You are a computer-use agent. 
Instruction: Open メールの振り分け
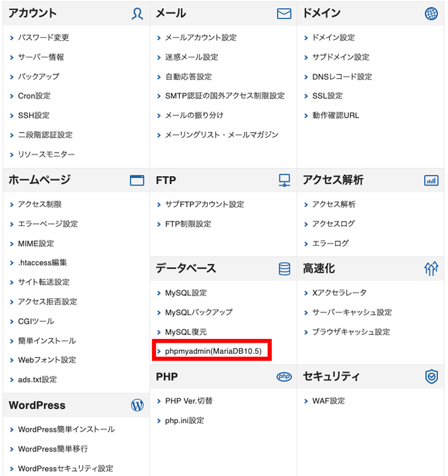pos(194,116)
